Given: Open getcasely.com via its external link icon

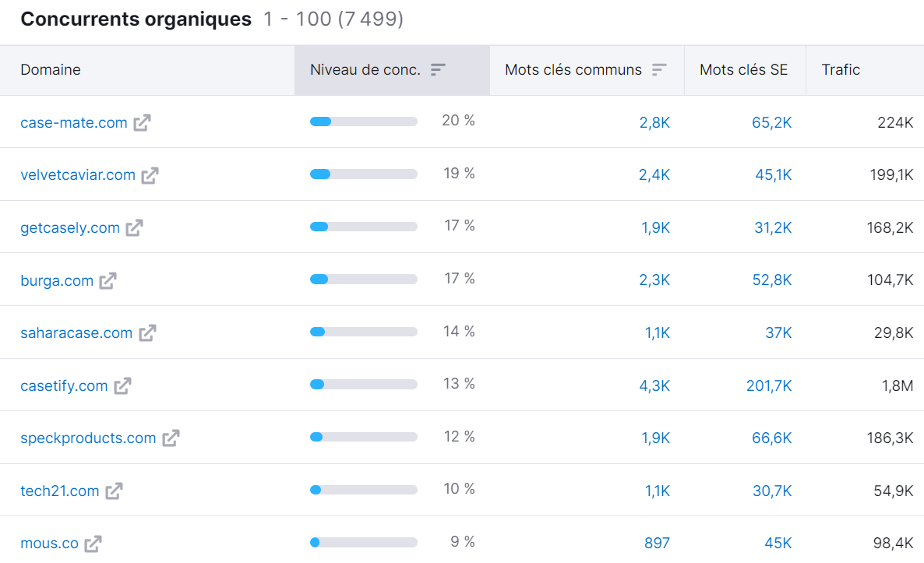Looking at the screenshot, I should pos(136,227).
